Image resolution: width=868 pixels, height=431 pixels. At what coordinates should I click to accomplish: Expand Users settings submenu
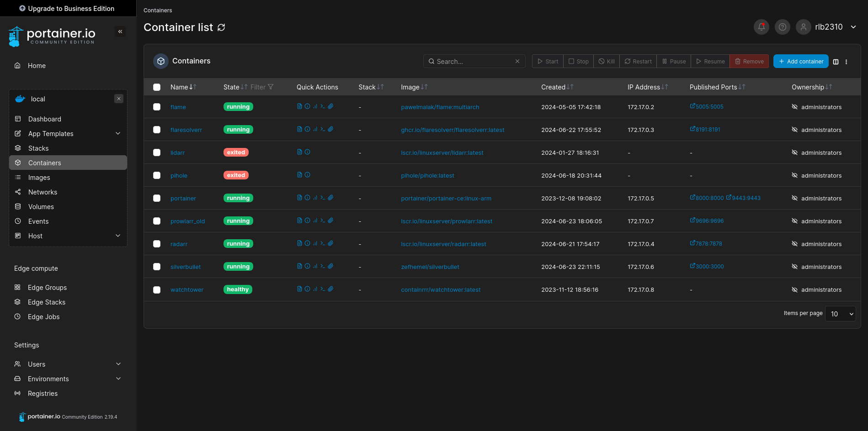point(118,364)
